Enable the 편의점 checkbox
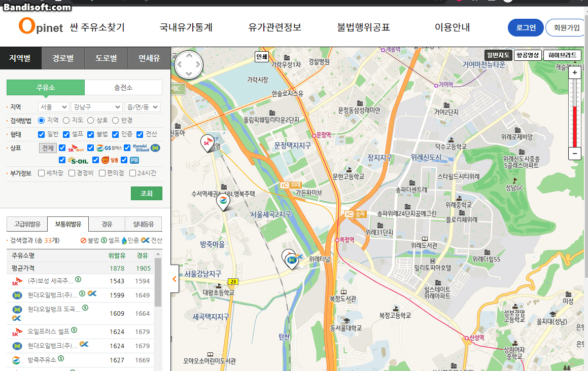The image size is (588, 371). pos(102,173)
